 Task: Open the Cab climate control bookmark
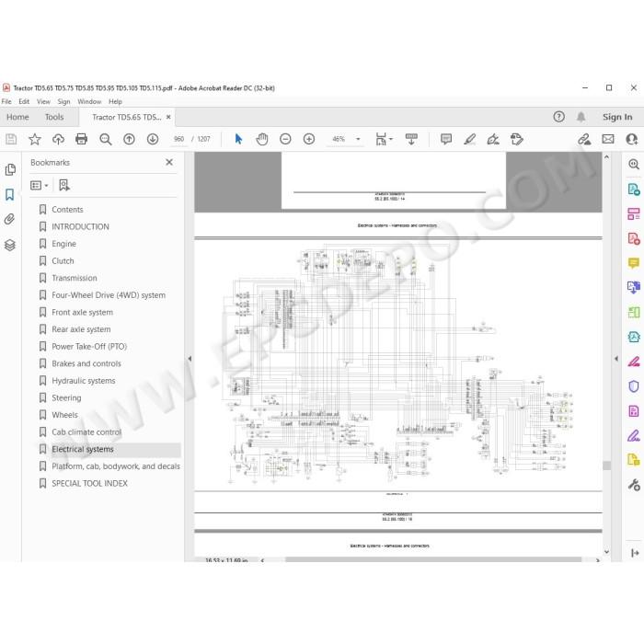point(86,432)
